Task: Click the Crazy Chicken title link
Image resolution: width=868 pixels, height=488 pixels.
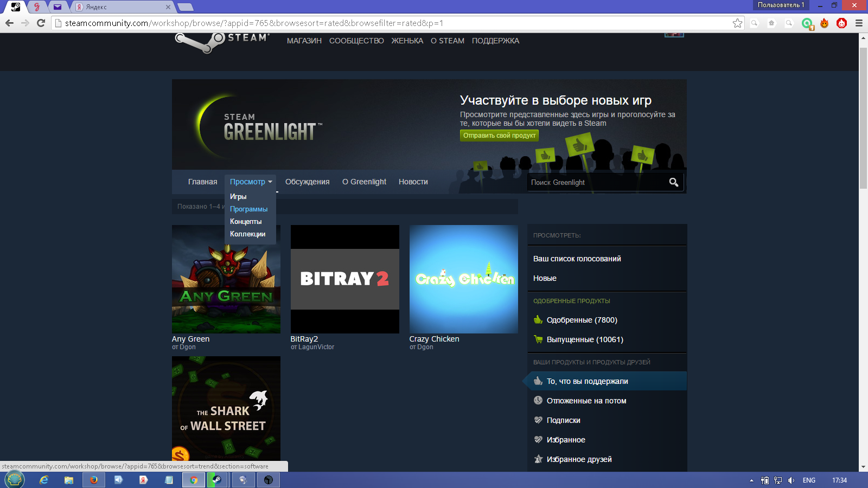Action: click(435, 339)
